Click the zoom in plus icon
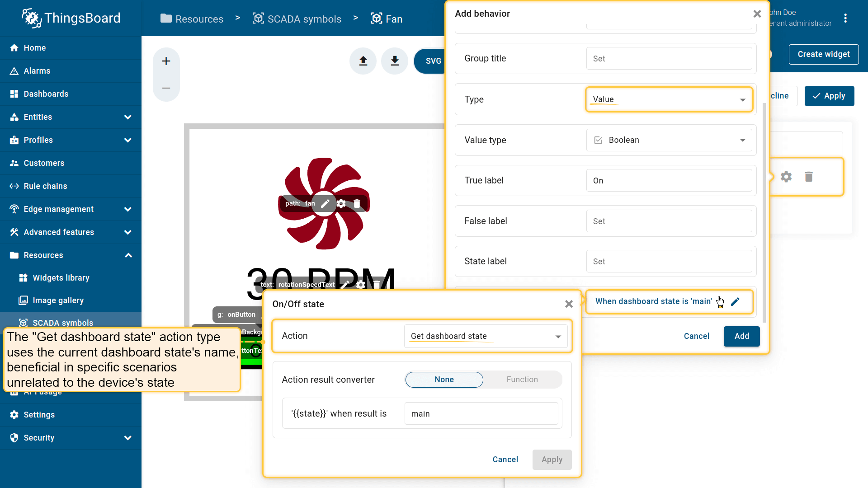The image size is (868, 488). tap(166, 61)
